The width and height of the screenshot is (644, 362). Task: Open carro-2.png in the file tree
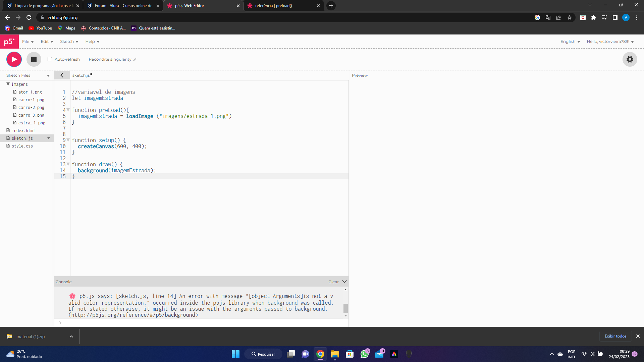tap(31, 107)
